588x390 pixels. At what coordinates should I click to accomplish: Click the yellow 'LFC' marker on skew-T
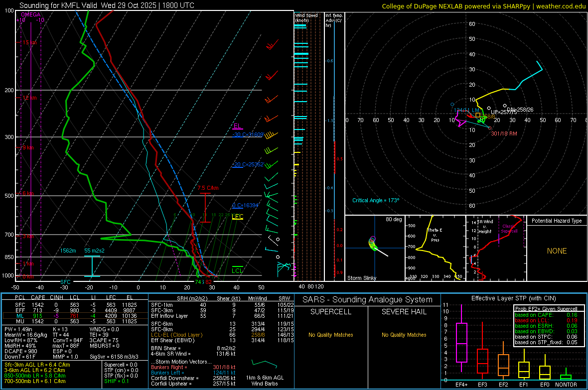(x=237, y=217)
